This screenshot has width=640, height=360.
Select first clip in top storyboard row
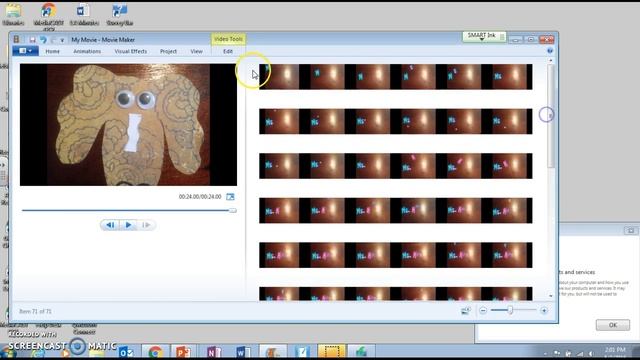279,77
